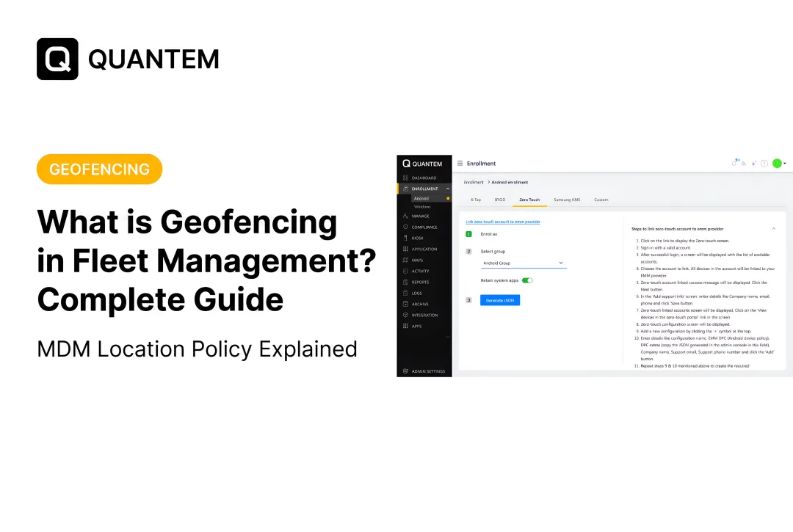The image size is (793, 532).
Task: Open the notifications bell icon
Action: coord(734,163)
